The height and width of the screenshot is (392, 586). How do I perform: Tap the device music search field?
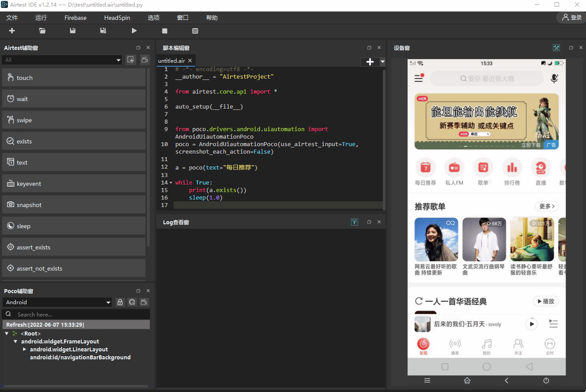click(487, 79)
